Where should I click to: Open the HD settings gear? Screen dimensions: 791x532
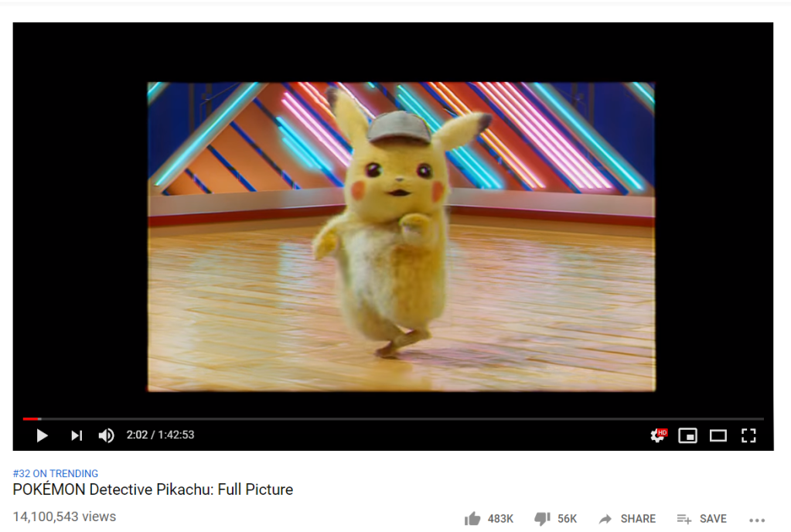point(658,435)
